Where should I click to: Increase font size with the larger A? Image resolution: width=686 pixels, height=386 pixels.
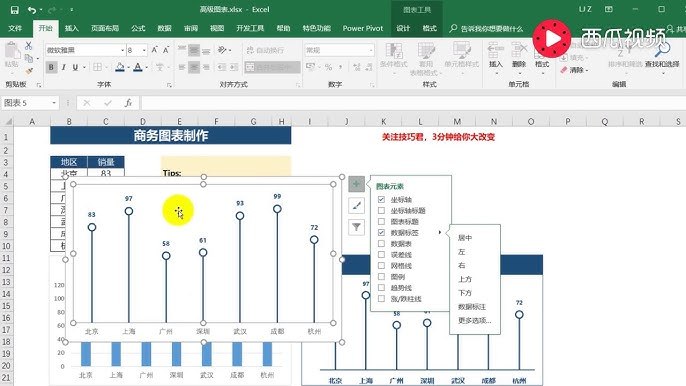[154, 50]
